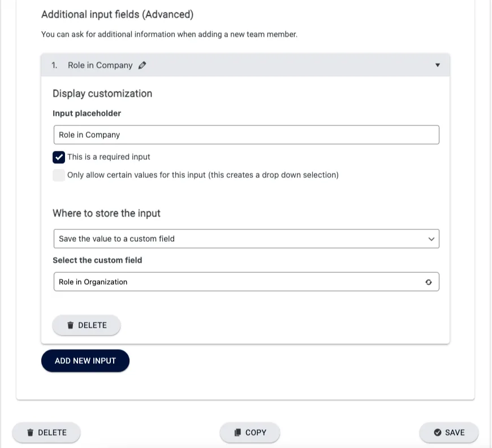Click the 'Additional input fields (Advanced)' heading

(116, 14)
